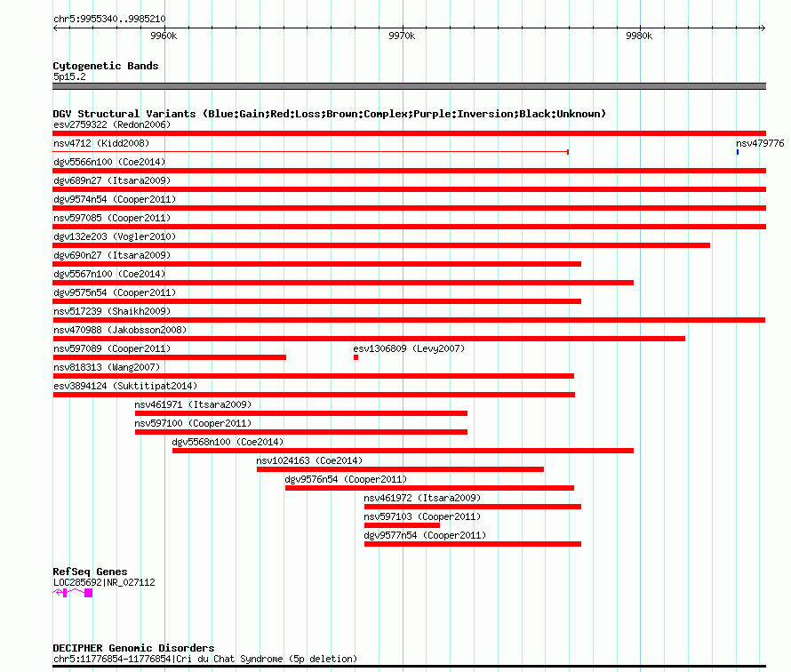Select nsv818313 (Wang2007) variant label
791x672 pixels.
(x=107, y=367)
